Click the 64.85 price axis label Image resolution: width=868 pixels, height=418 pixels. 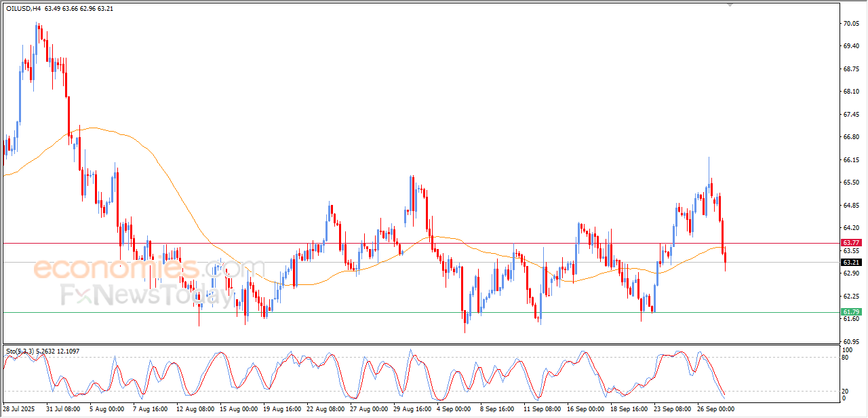[x=852, y=206]
